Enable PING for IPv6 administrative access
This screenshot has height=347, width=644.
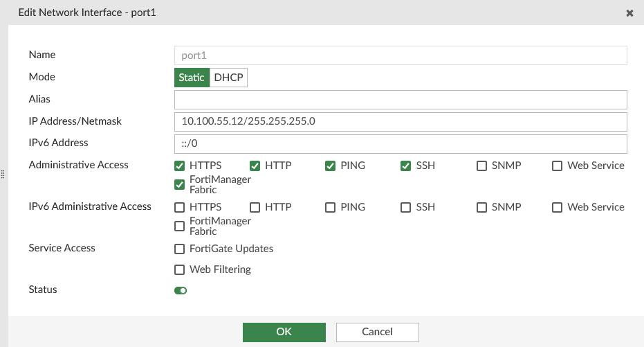331,207
